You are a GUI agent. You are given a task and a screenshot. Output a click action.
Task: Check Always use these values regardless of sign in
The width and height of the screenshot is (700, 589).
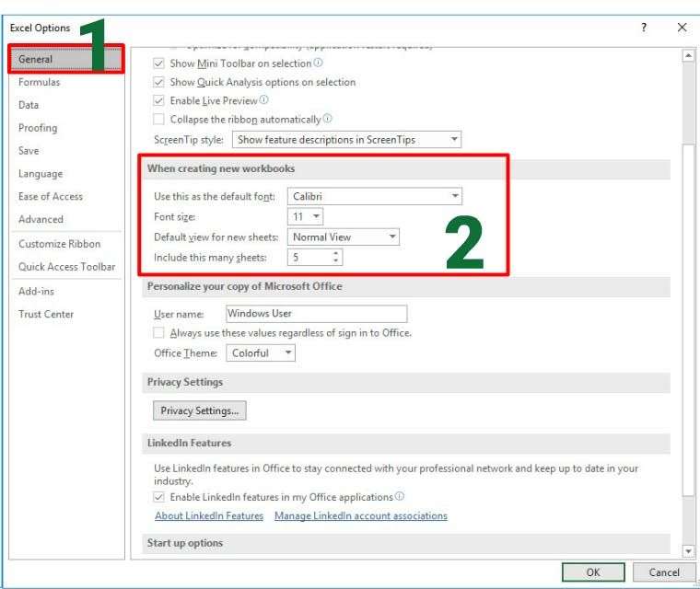[158, 333]
